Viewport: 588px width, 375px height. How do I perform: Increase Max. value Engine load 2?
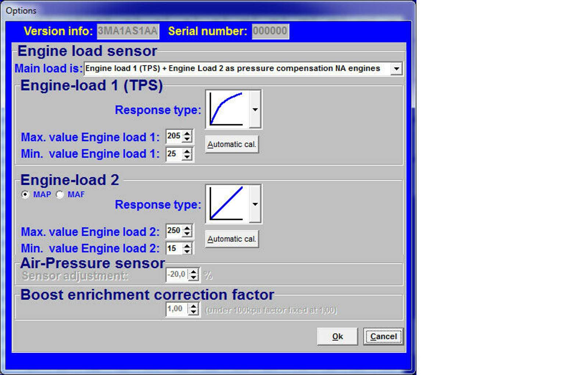[x=187, y=228]
